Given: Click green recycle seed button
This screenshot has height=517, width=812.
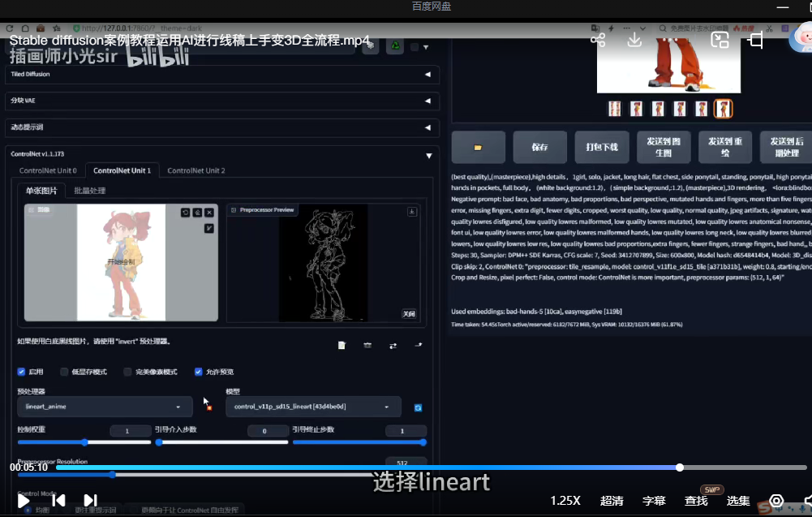Looking at the screenshot, I should click(395, 46).
